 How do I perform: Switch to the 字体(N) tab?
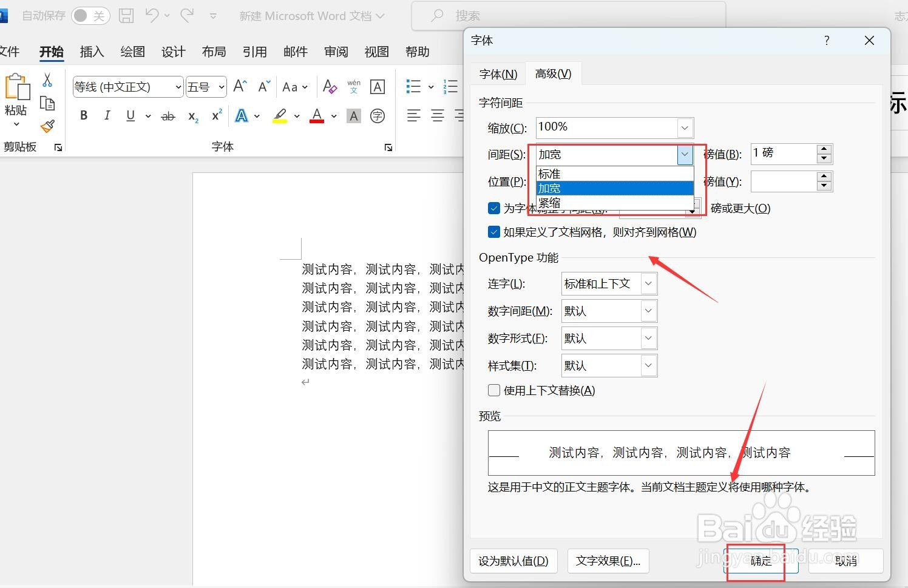pos(498,73)
